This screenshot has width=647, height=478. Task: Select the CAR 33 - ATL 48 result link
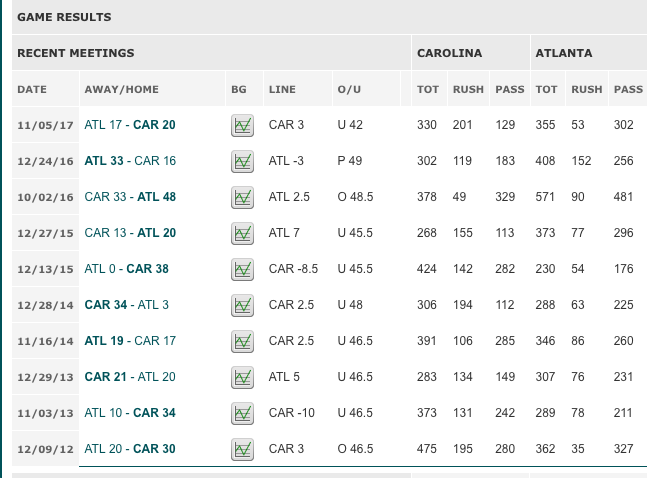130,196
